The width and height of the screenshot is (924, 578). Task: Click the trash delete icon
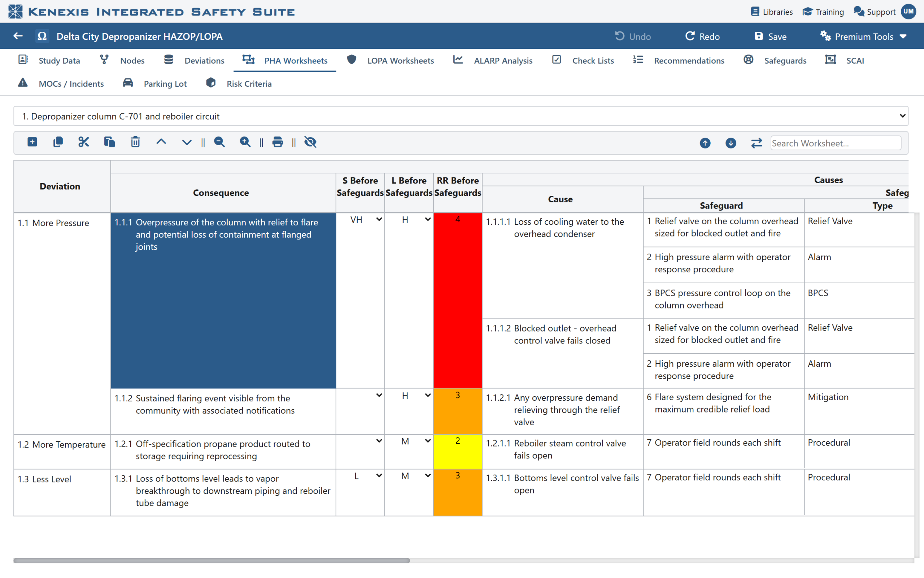[135, 142]
